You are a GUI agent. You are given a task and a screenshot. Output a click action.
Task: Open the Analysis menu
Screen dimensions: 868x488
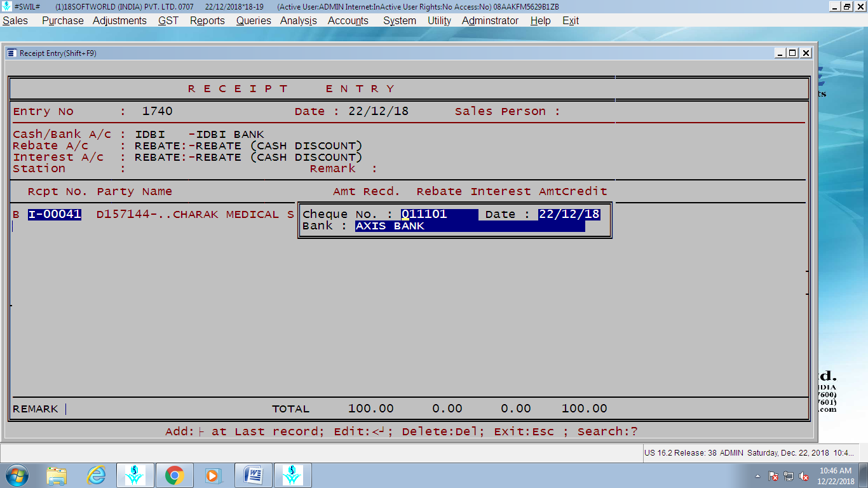(299, 20)
